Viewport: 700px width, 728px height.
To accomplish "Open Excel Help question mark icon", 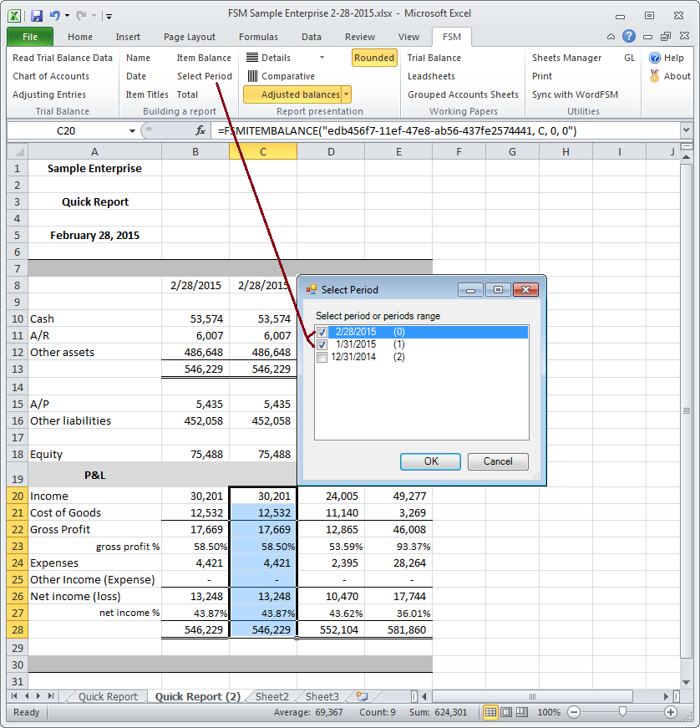I will click(628, 37).
